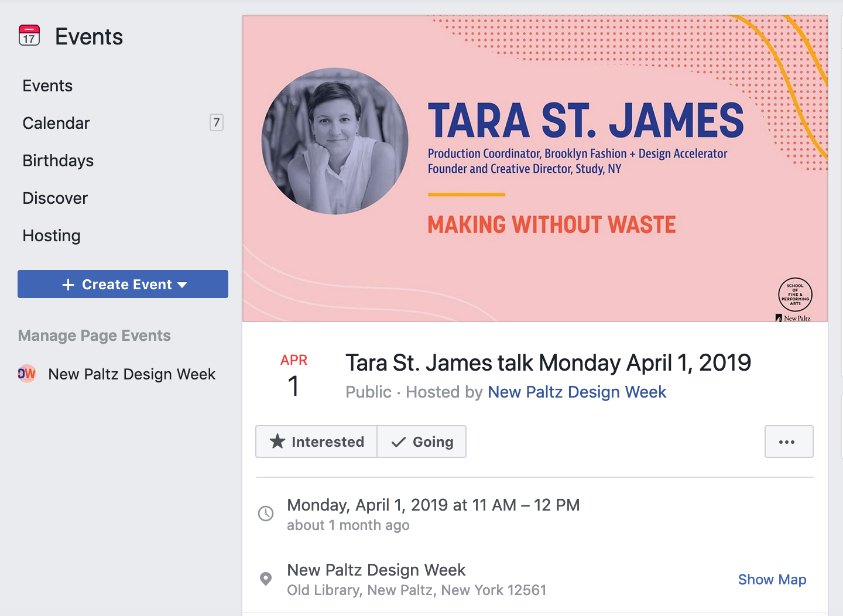
Task: Click the location pin icon
Action: click(266, 579)
